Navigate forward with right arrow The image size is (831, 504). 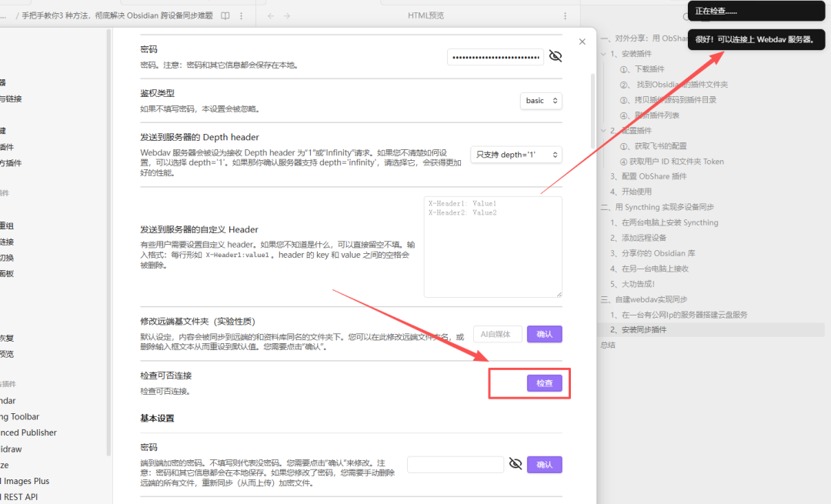click(287, 16)
